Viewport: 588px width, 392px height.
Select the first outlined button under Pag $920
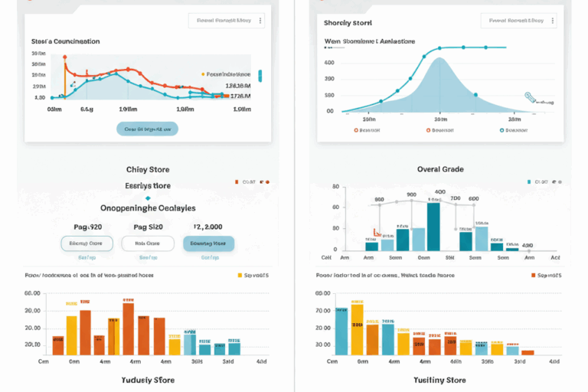point(81,243)
